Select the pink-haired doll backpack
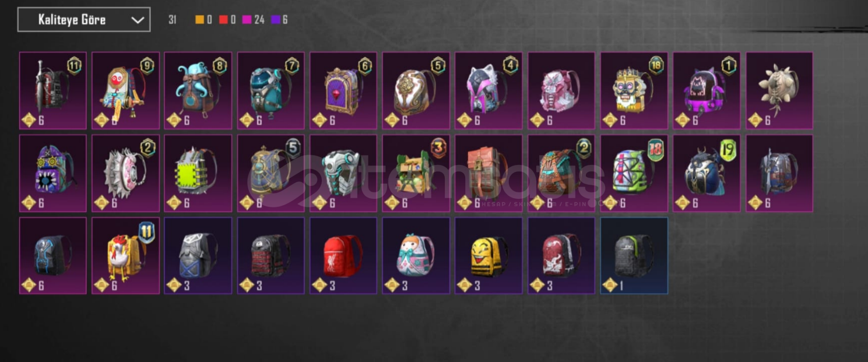 point(416,255)
